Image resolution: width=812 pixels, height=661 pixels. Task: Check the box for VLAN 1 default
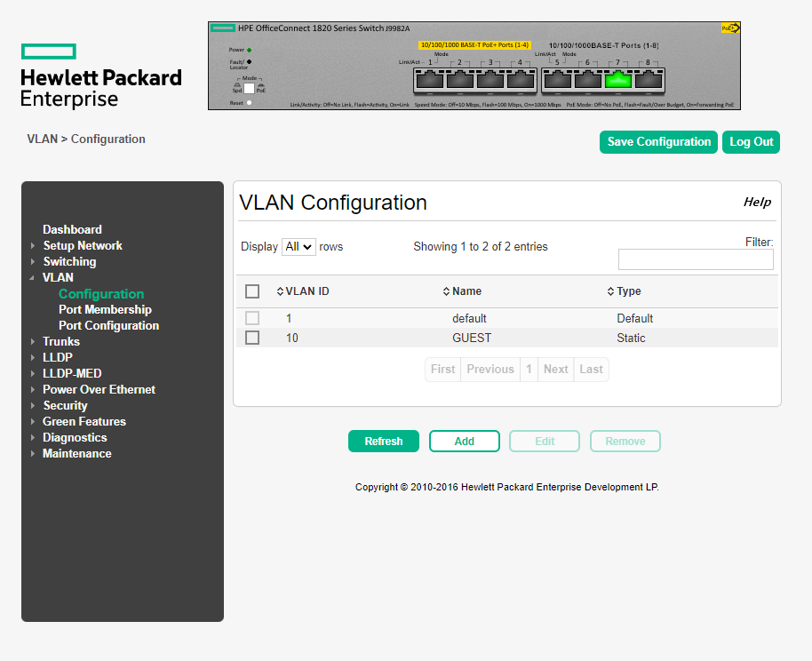tap(252, 318)
